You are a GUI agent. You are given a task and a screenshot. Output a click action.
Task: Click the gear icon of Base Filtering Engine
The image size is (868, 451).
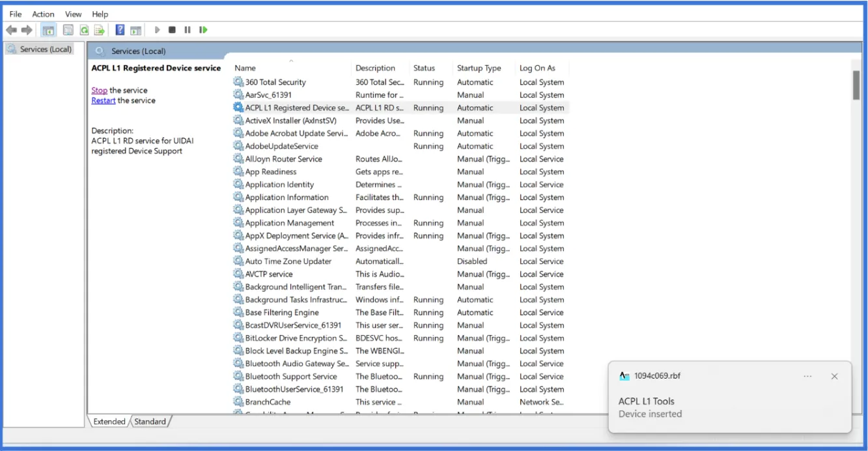tap(238, 312)
